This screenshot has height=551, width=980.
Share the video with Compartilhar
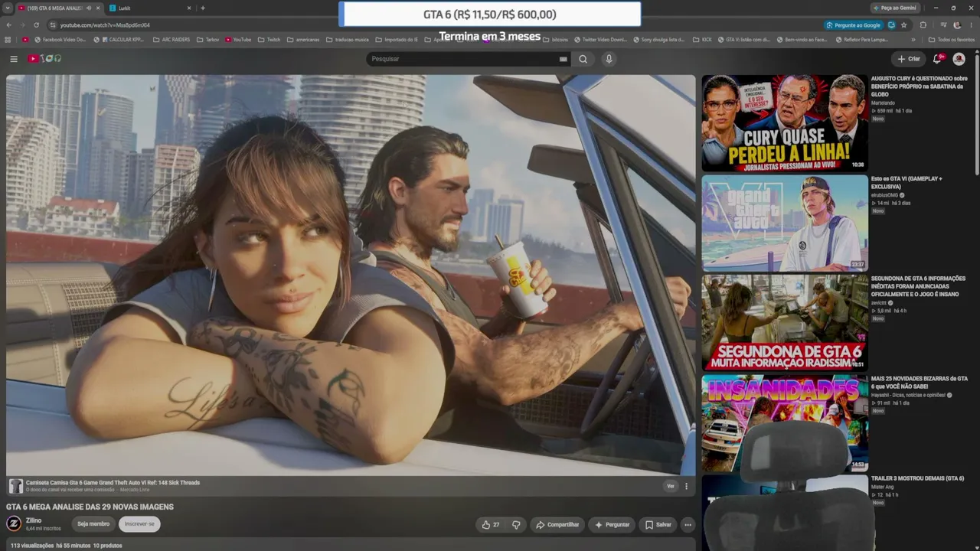[557, 524]
